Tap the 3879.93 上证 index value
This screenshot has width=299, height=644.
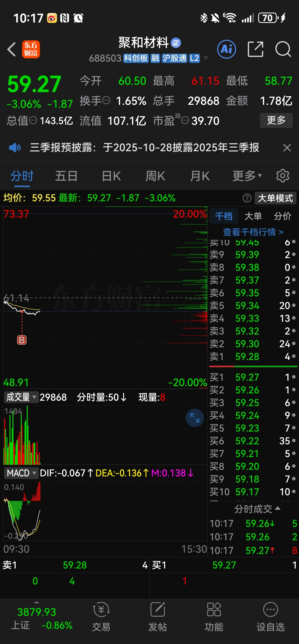[x=37, y=612]
